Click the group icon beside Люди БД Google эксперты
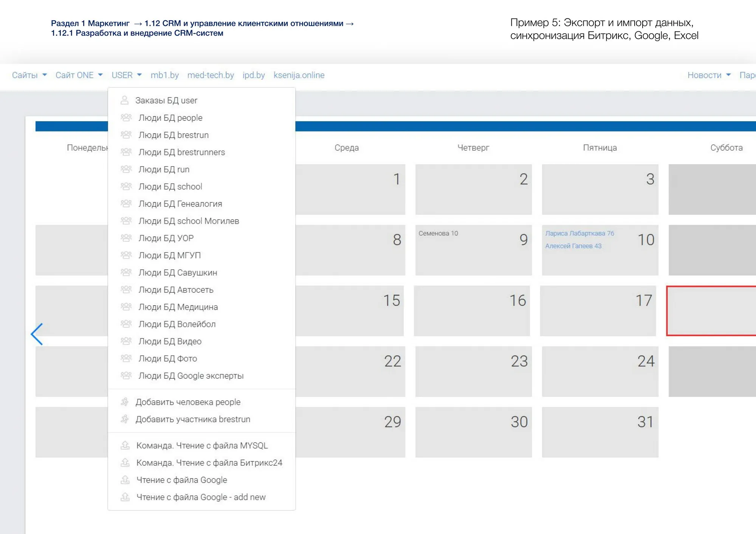Screen dimensions: 756x534 click(x=126, y=375)
